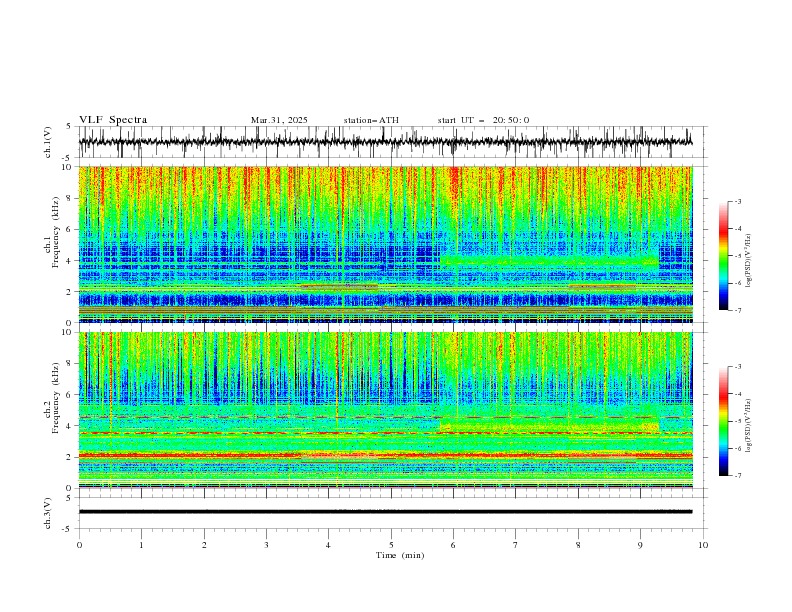
Task: Click the 'ch.1(V)' waveform axis label
Action: click(x=47, y=142)
